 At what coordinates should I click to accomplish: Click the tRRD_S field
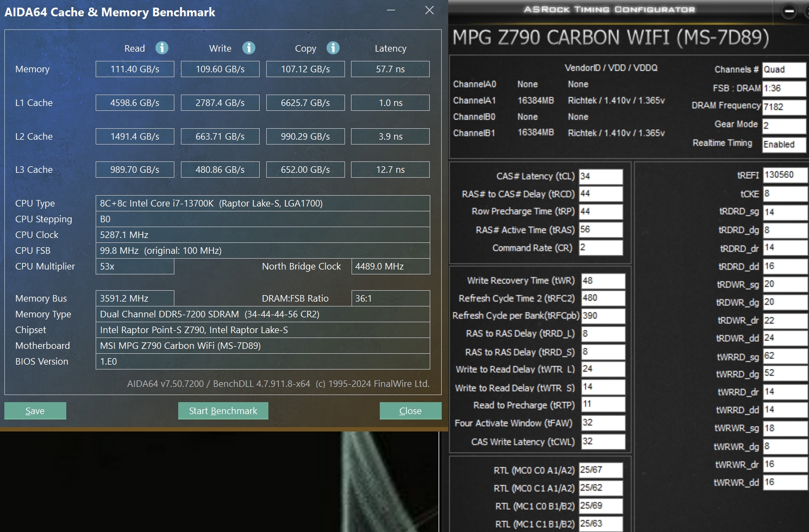[x=603, y=352]
